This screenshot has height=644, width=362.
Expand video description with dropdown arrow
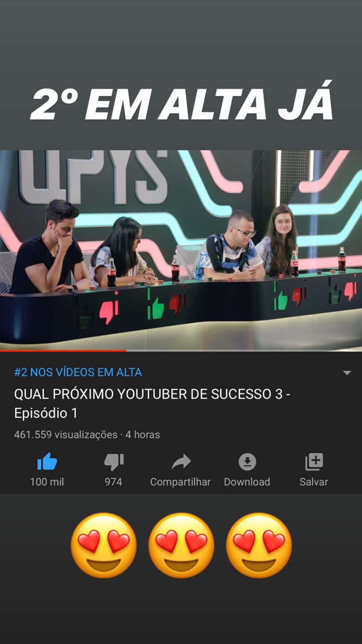pyautogui.click(x=347, y=373)
